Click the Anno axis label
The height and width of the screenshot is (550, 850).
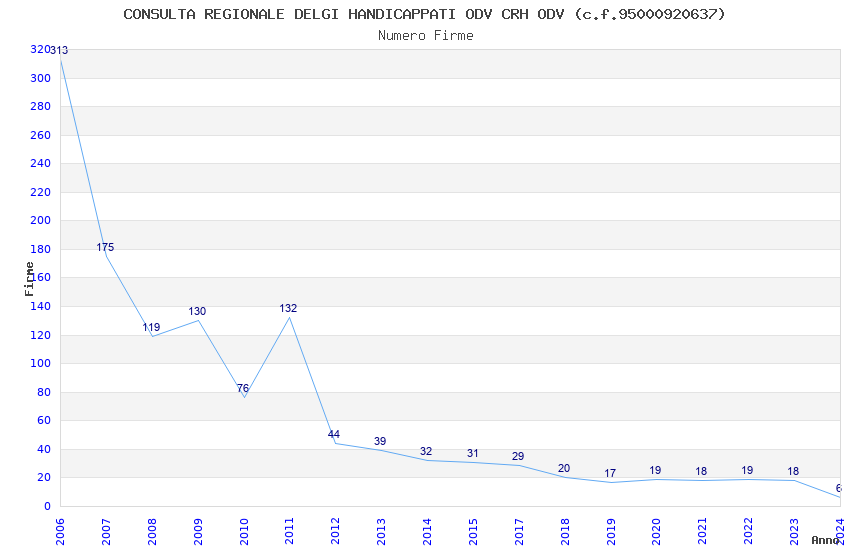click(x=825, y=540)
